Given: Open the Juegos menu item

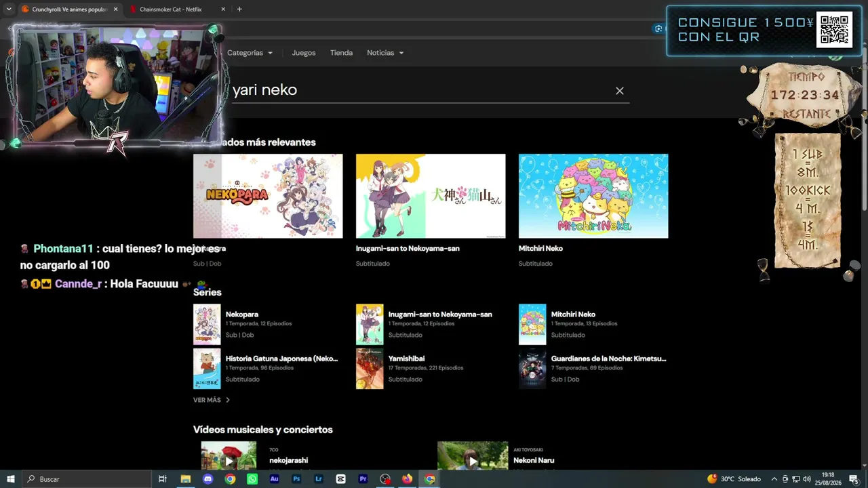Looking at the screenshot, I should 304,53.
